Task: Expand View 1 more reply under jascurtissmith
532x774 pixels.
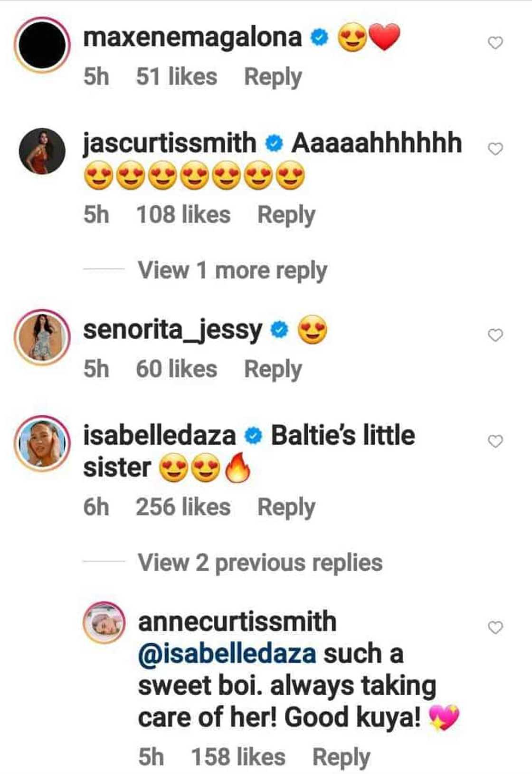Action: tap(233, 270)
